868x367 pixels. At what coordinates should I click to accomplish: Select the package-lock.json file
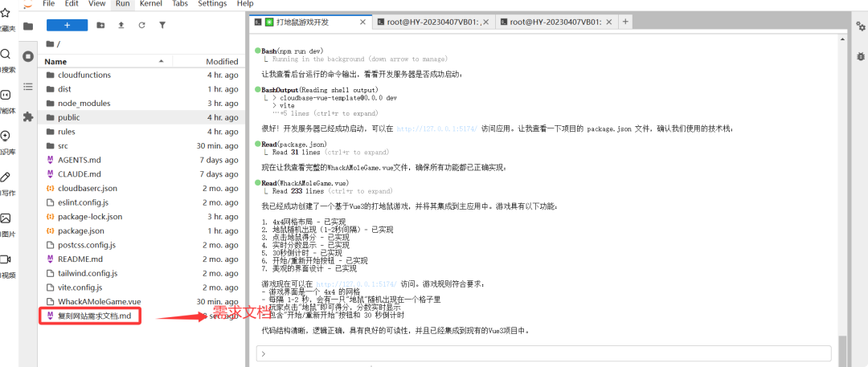[x=141, y=217]
